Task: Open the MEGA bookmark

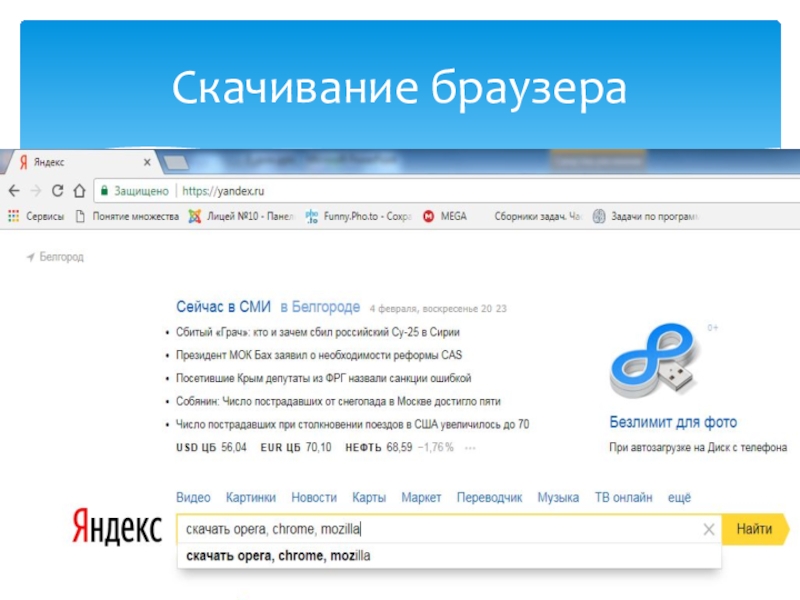Action: [x=445, y=216]
